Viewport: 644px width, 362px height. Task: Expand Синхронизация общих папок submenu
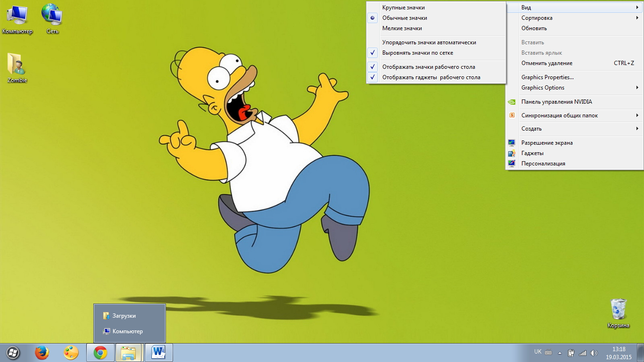click(x=574, y=115)
